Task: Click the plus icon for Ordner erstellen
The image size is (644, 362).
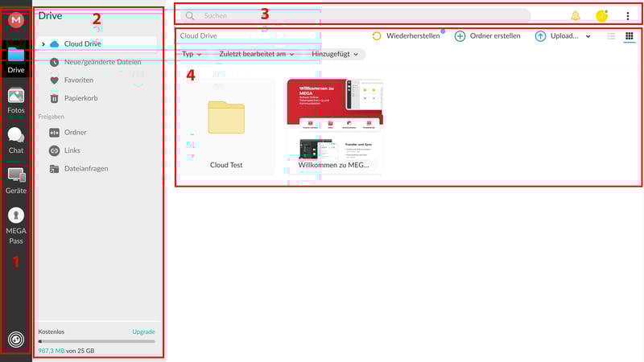Action: [x=460, y=36]
